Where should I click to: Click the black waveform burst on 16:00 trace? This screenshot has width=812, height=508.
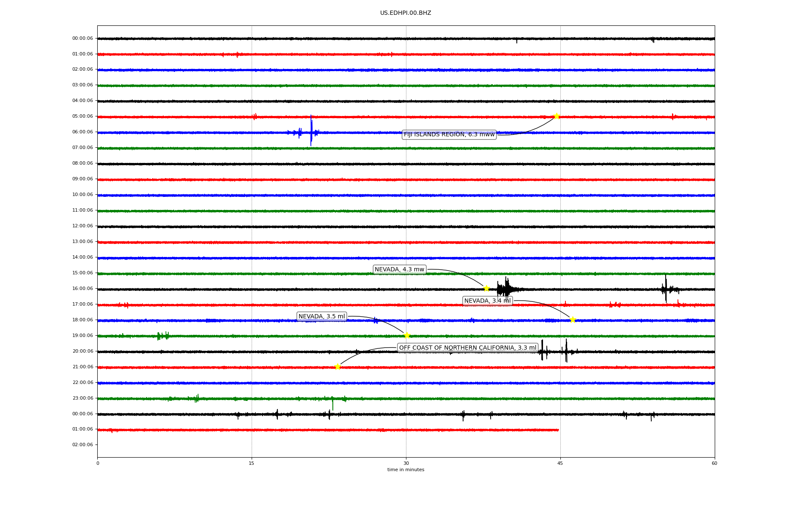click(505, 289)
